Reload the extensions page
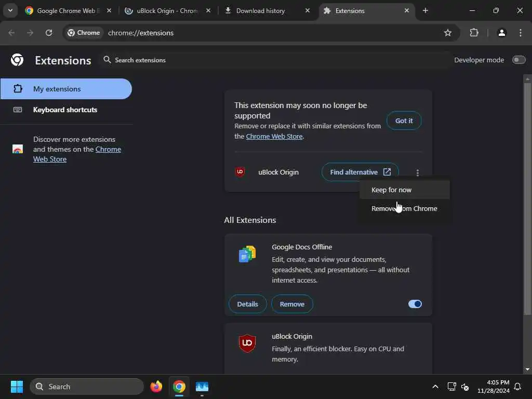Image resolution: width=532 pixels, height=399 pixels. click(49, 33)
